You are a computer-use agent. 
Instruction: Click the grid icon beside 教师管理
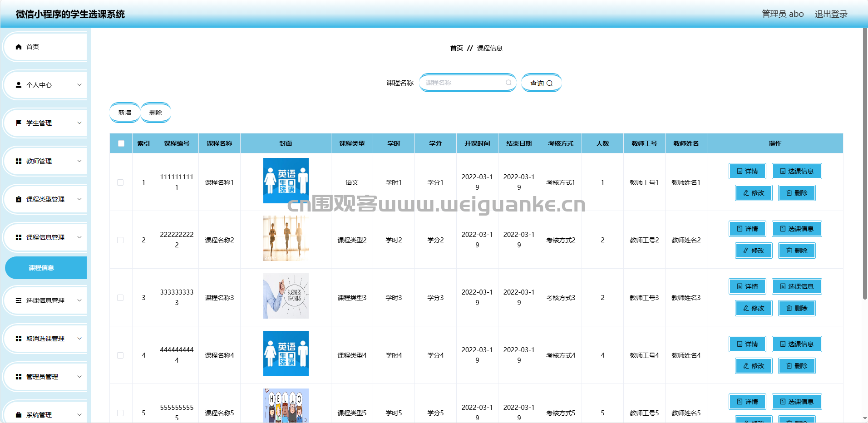(19, 161)
